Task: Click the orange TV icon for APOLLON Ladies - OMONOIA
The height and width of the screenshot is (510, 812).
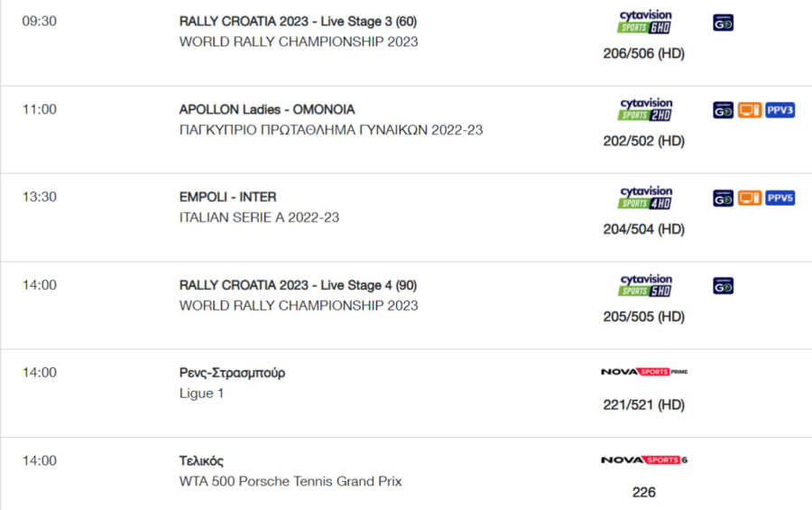Action: click(750, 110)
